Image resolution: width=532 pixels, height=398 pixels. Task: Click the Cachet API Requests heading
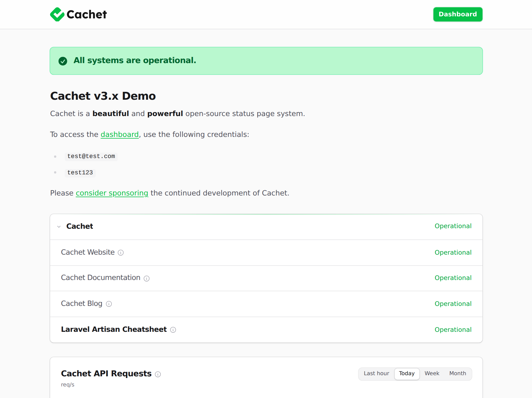[x=106, y=373]
